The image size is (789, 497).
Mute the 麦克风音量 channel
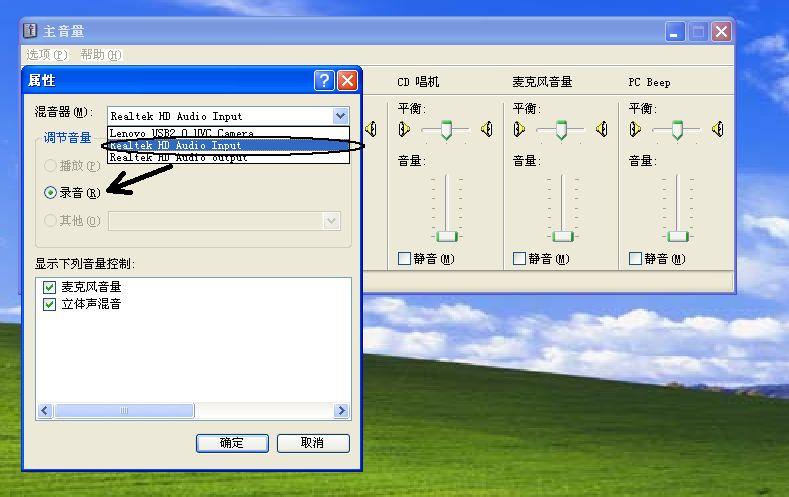point(519,259)
